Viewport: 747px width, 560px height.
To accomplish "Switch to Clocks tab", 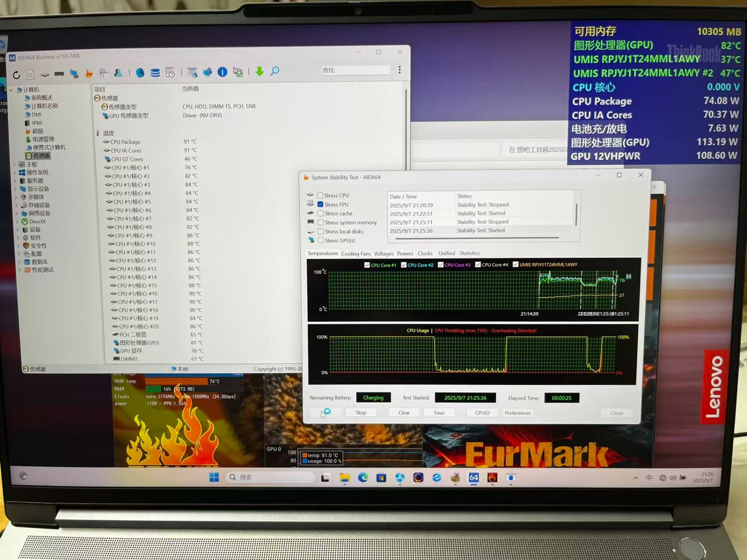I will pyautogui.click(x=425, y=253).
